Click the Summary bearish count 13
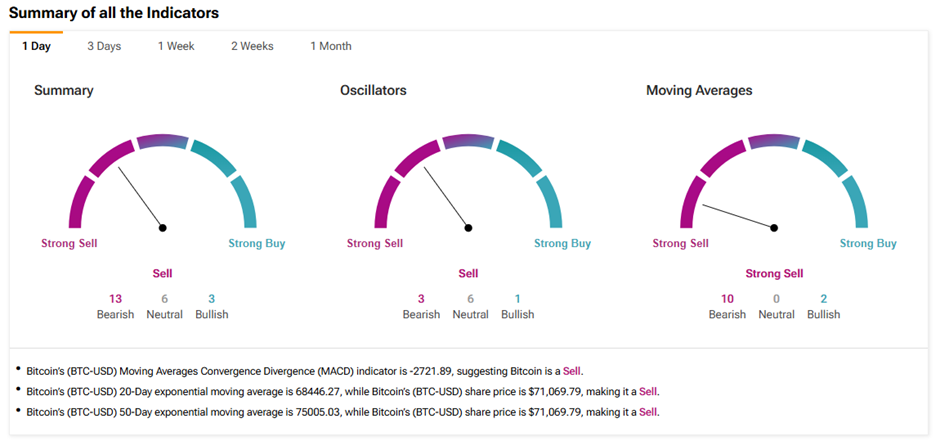This screenshot has height=441, width=940. pyautogui.click(x=115, y=298)
